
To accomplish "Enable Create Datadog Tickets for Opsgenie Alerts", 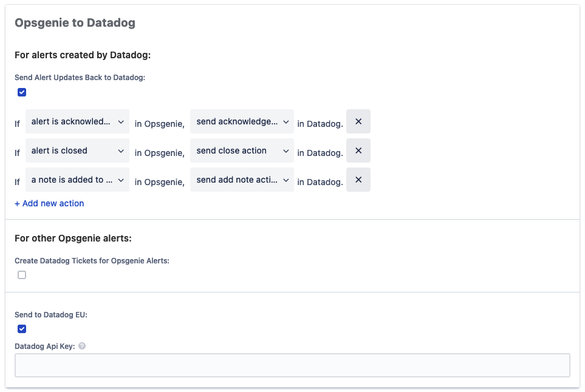I will tap(22, 274).
